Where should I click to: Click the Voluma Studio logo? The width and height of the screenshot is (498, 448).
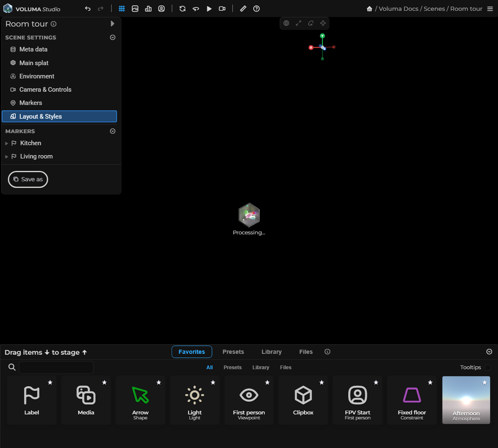point(32,9)
